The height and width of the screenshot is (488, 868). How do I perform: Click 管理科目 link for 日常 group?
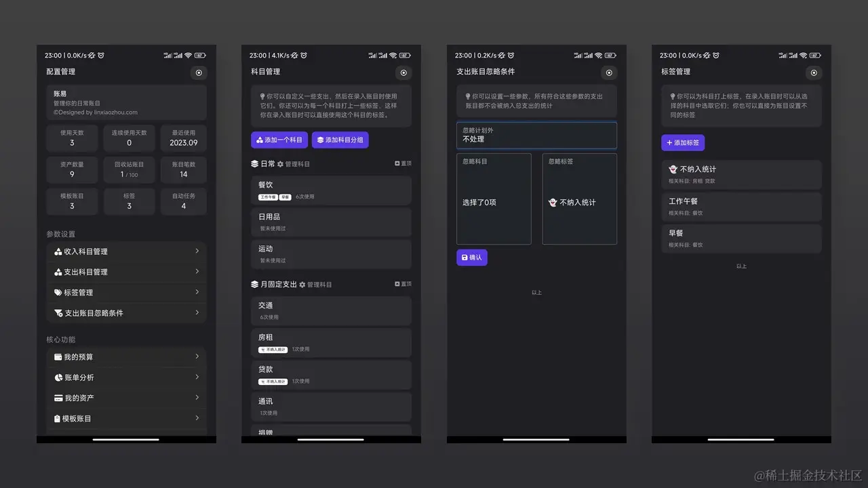(x=298, y=164)
